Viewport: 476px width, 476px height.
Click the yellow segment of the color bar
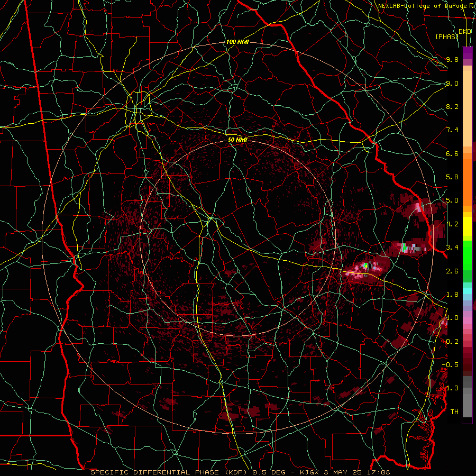click(467, 226)
